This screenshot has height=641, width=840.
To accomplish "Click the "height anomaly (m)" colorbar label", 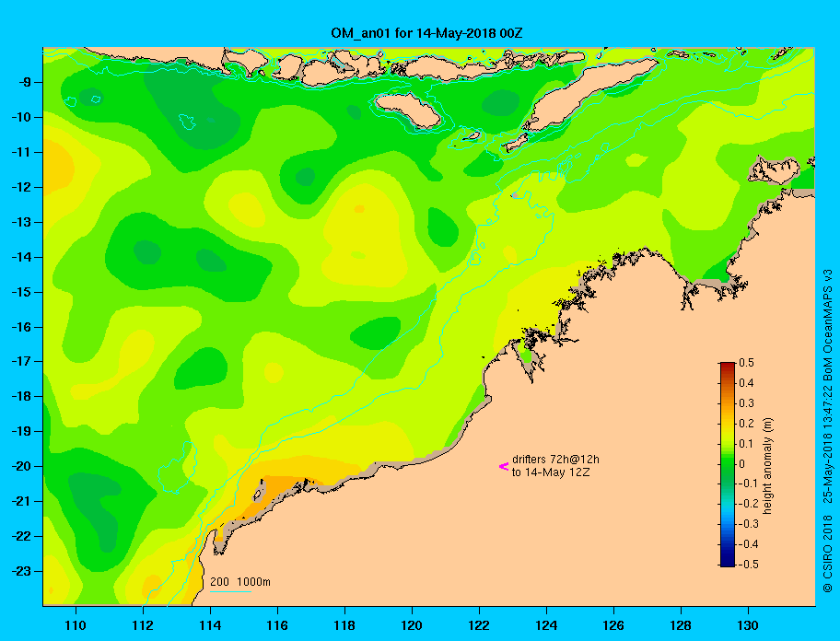I will (x=768, y=465).
